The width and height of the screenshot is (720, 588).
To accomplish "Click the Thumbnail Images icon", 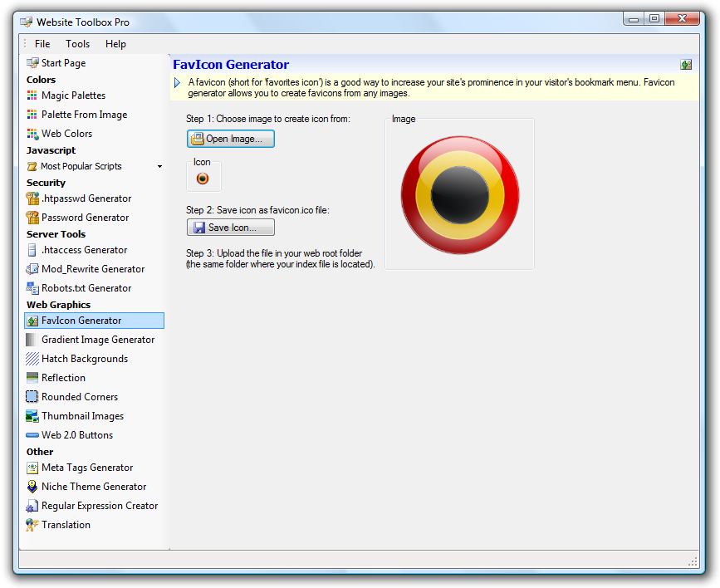I will pos(32,416).
